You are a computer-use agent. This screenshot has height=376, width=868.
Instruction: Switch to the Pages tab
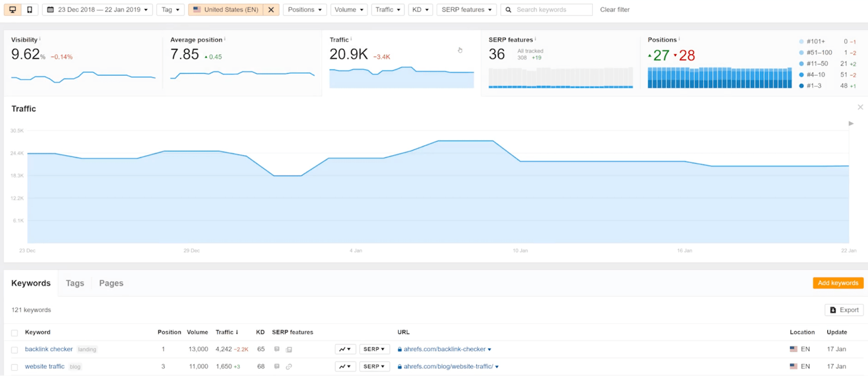(x=111, y=283)
